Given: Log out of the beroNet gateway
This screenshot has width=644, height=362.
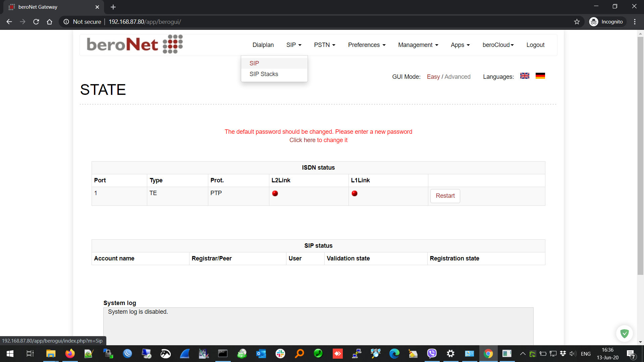Looking at the screenshot, I should click(535, 45).
